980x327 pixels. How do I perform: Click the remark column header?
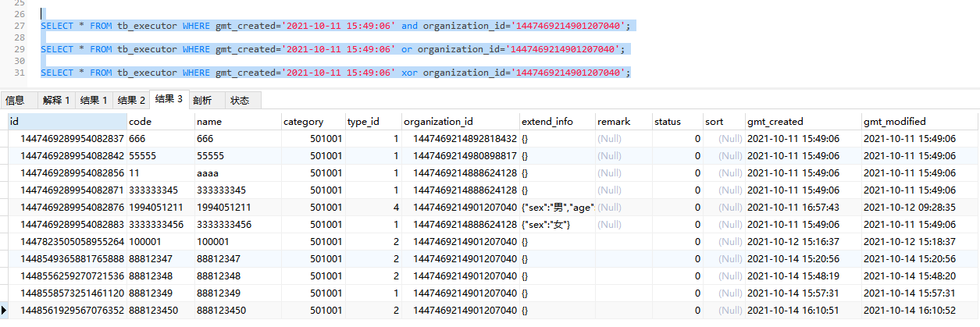[x=622, y=122]
